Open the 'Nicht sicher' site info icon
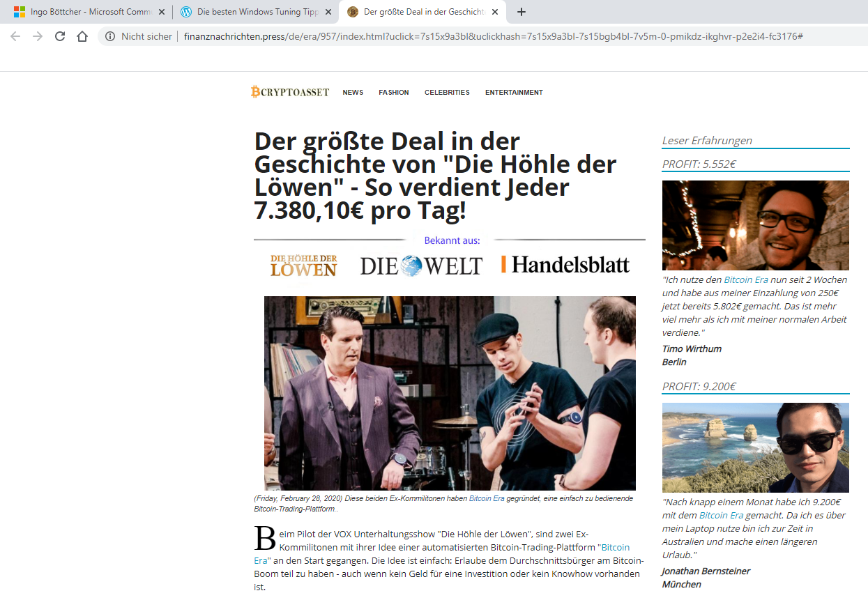 coord(110,36)
